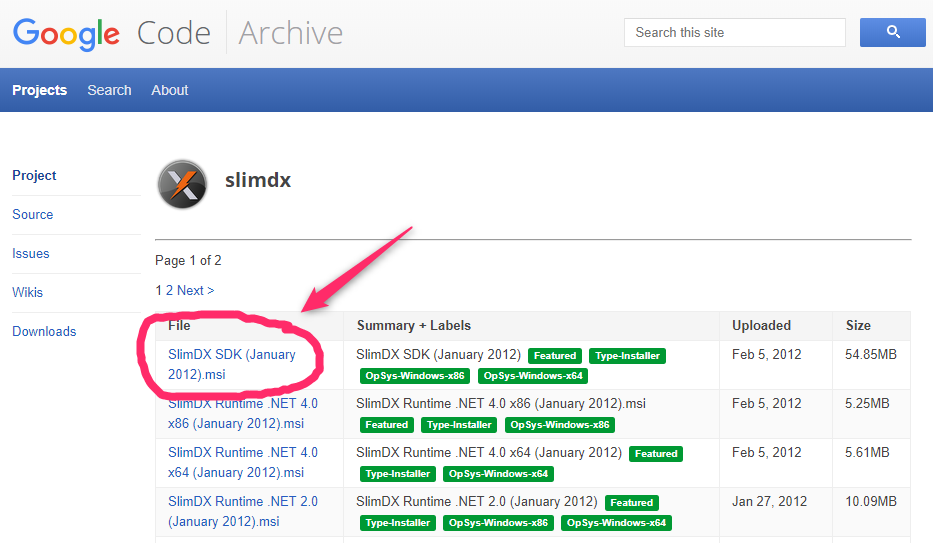The image size is (933, 543).
Task: Click Type-Installer label in .NET 4.0 x86 row
Action: click(x=459, y=425)
